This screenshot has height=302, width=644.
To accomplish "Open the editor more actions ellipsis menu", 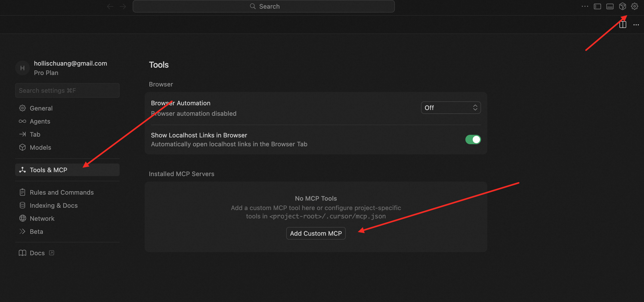I will point(636,25).
